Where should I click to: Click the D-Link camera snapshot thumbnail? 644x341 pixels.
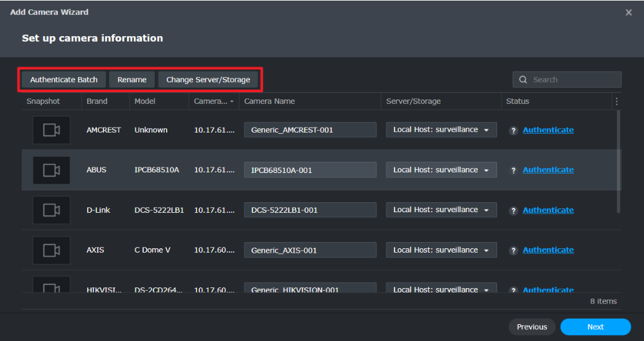(52, 210)
